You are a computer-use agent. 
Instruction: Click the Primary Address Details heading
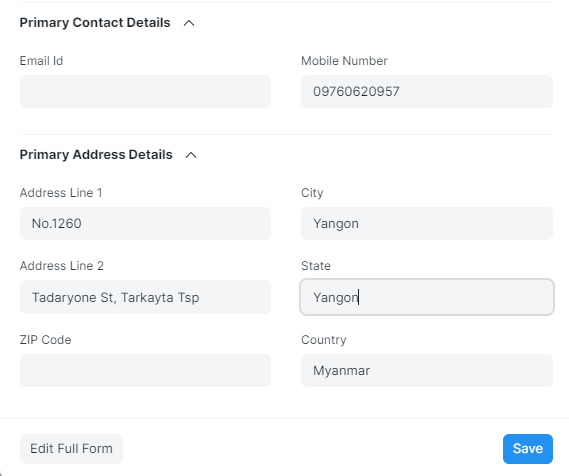(96, 155)
